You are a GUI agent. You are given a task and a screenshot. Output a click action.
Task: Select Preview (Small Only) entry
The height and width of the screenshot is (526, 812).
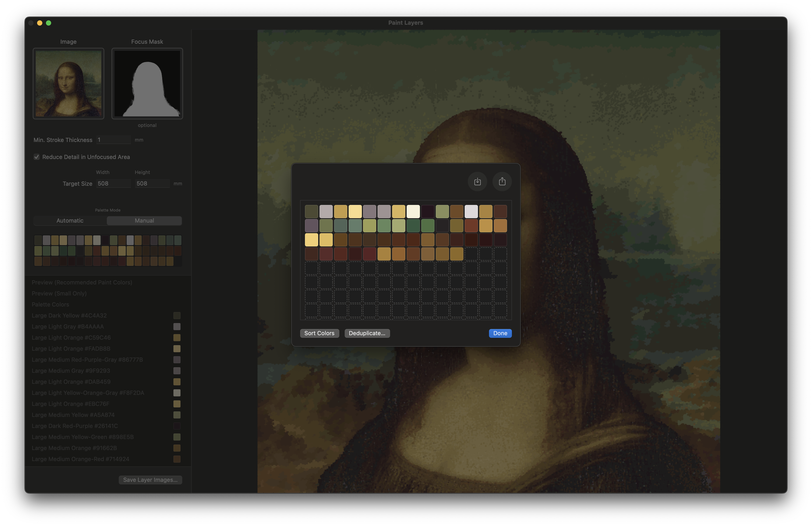tap(59, 293)
